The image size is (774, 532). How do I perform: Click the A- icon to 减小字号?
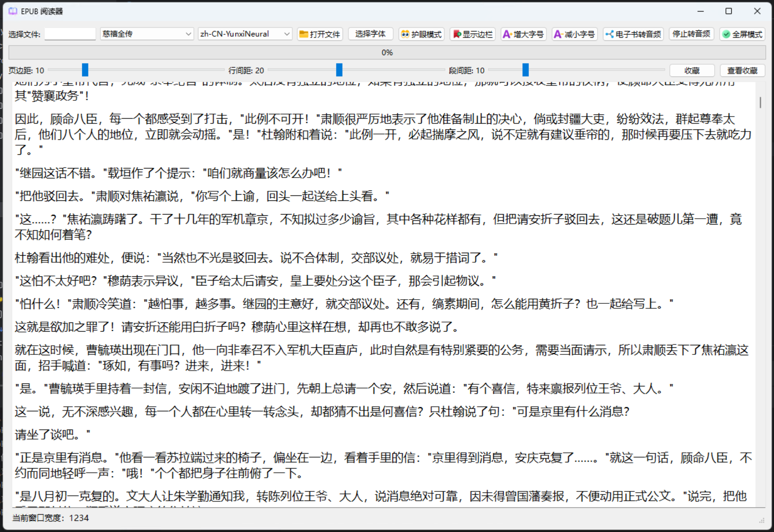(558, 34)
